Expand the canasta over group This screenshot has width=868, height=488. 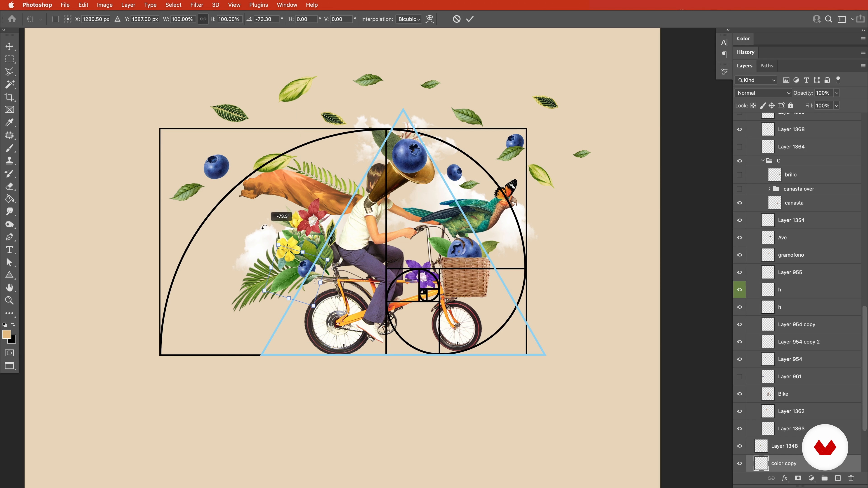[769, 189]
